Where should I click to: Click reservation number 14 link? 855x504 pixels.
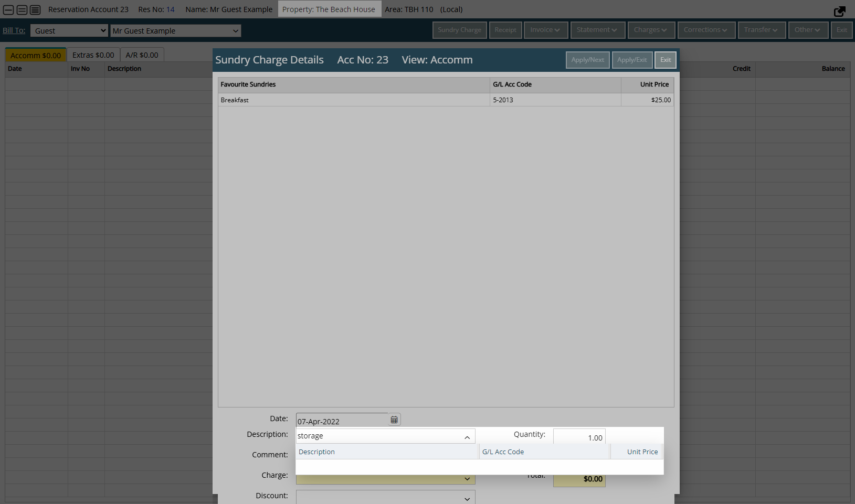[x=171, y=9]
